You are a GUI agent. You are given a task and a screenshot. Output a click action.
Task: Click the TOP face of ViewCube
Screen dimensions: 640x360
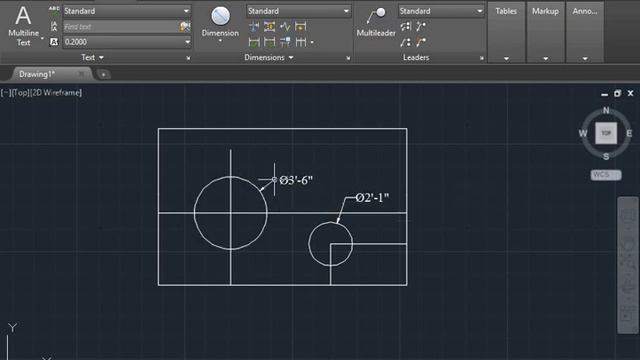[606, 133]
